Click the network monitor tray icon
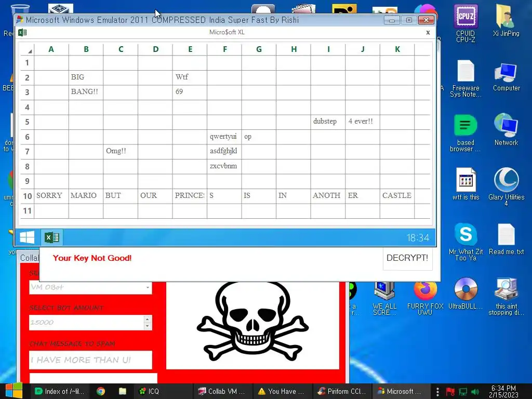 (x=463, y=392)
